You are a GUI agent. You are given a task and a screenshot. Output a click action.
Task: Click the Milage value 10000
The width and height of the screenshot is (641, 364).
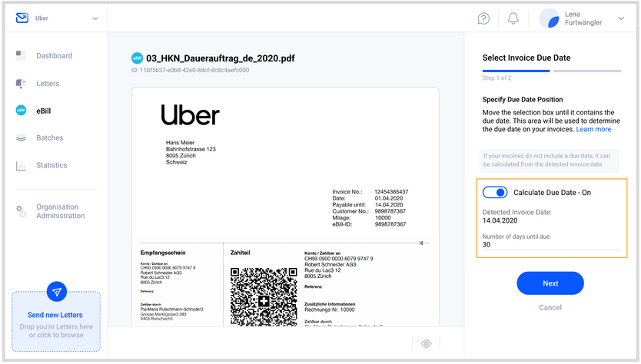coord(383,218)
